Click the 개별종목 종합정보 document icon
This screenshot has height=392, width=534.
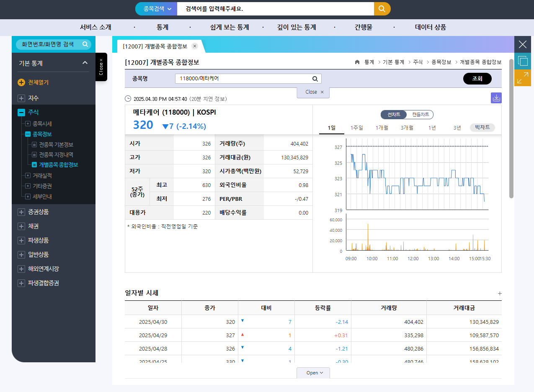click(35, 165)
